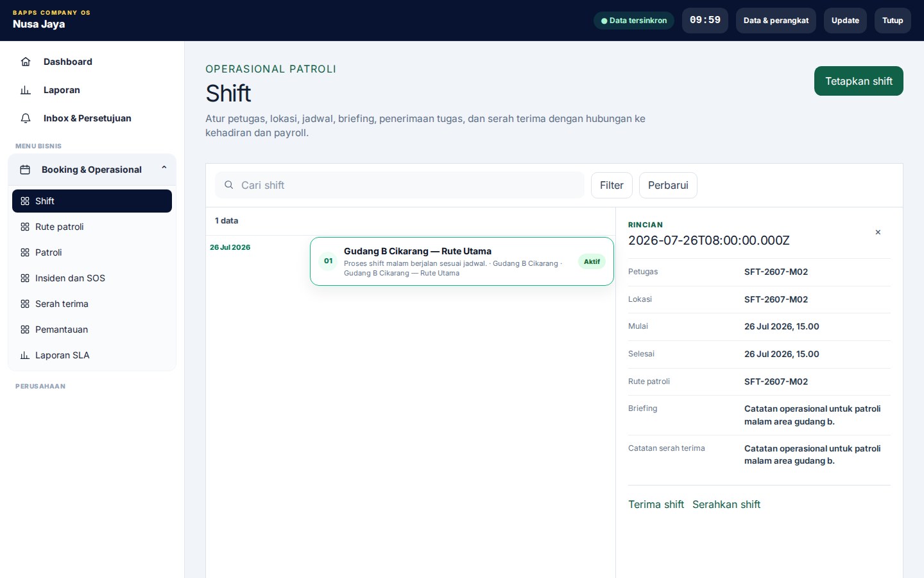Collapse the Booking & Operasional menu

(164, 168)
